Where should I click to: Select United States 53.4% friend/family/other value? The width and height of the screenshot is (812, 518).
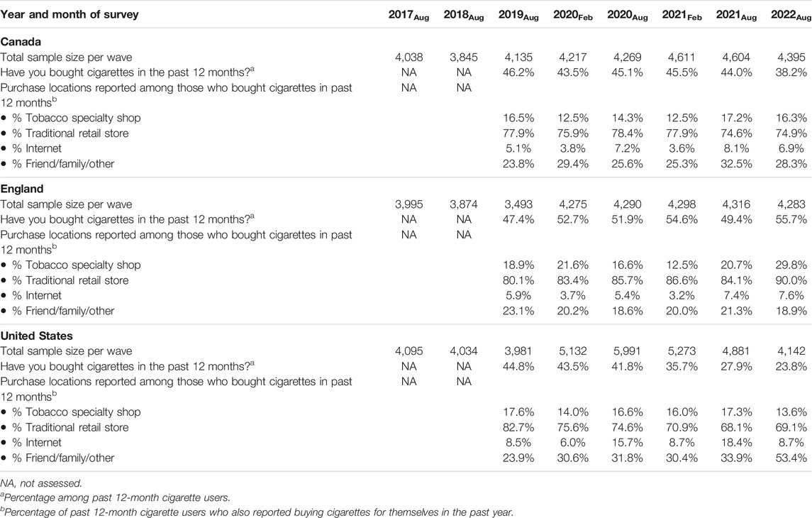[791, 458]
